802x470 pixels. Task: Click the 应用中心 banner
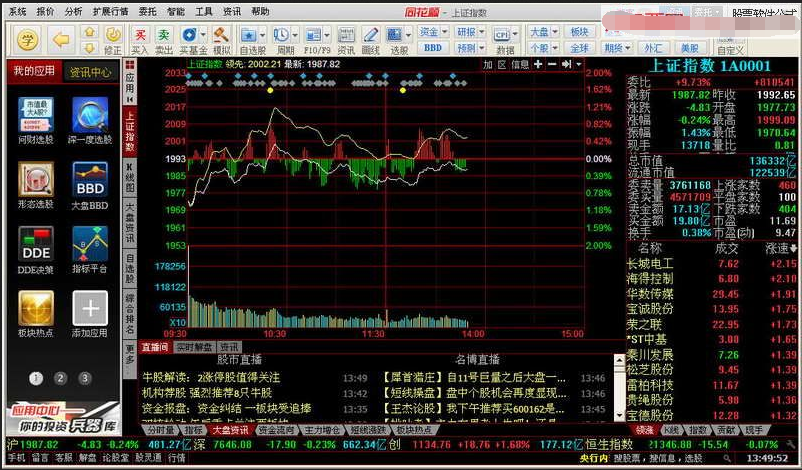tap(64, 418)
